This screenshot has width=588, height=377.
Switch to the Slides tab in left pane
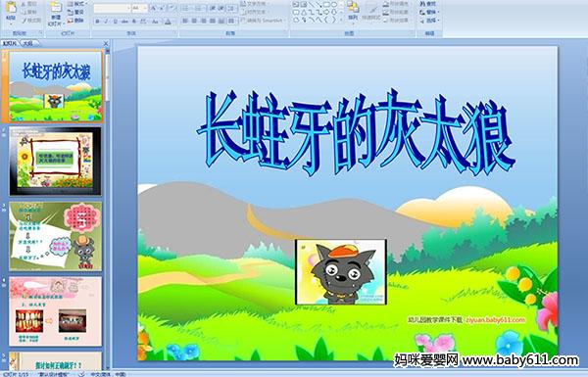point(10,43)
